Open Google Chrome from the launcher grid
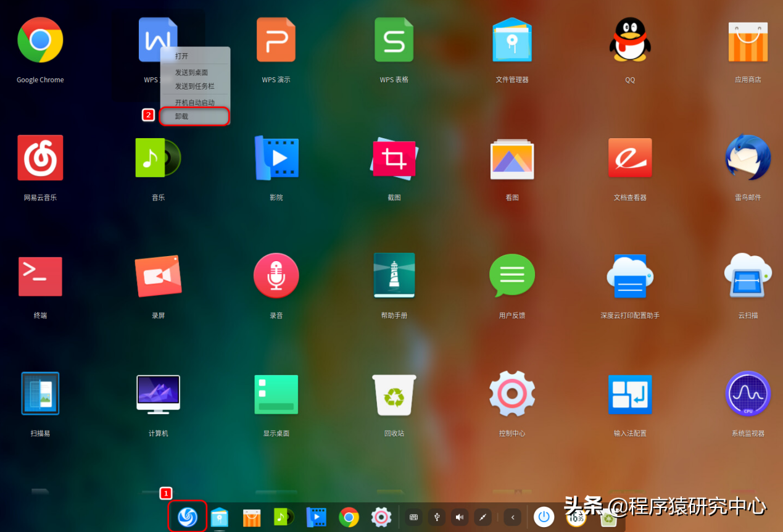The height and width of the screenshot is (532, 783). tap(40, 40)
